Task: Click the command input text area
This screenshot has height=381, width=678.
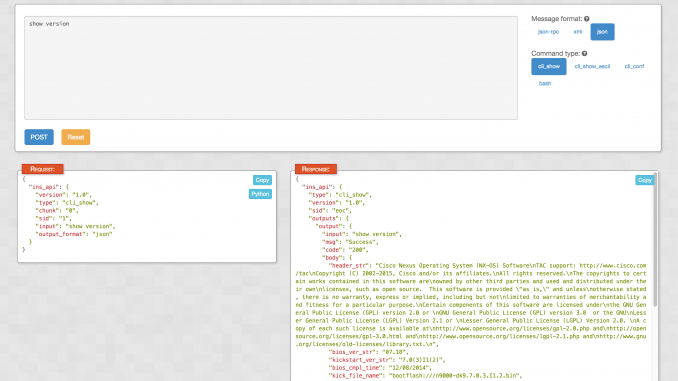Action: 271,68
